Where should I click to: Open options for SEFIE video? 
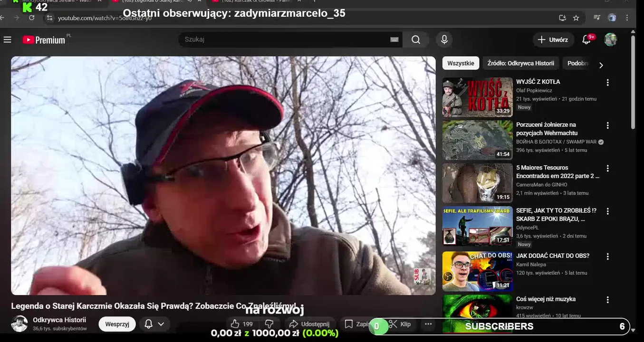coord(607,211)
